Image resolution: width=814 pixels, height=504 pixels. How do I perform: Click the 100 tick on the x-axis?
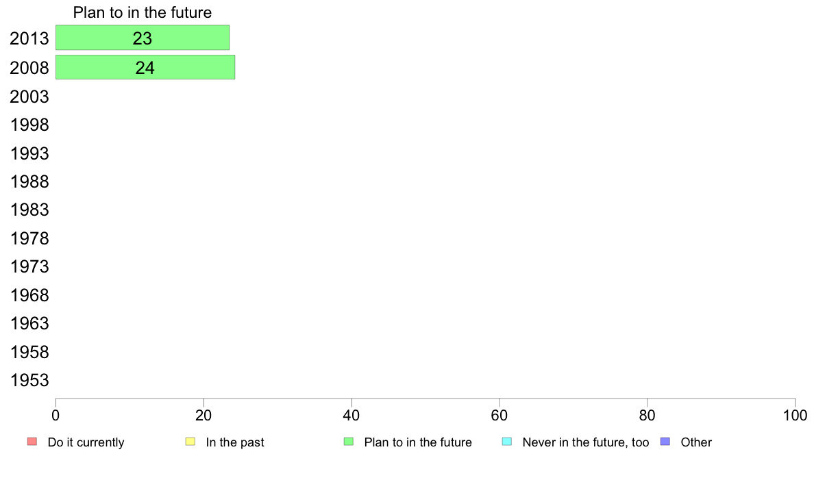(x=795, y=415)
